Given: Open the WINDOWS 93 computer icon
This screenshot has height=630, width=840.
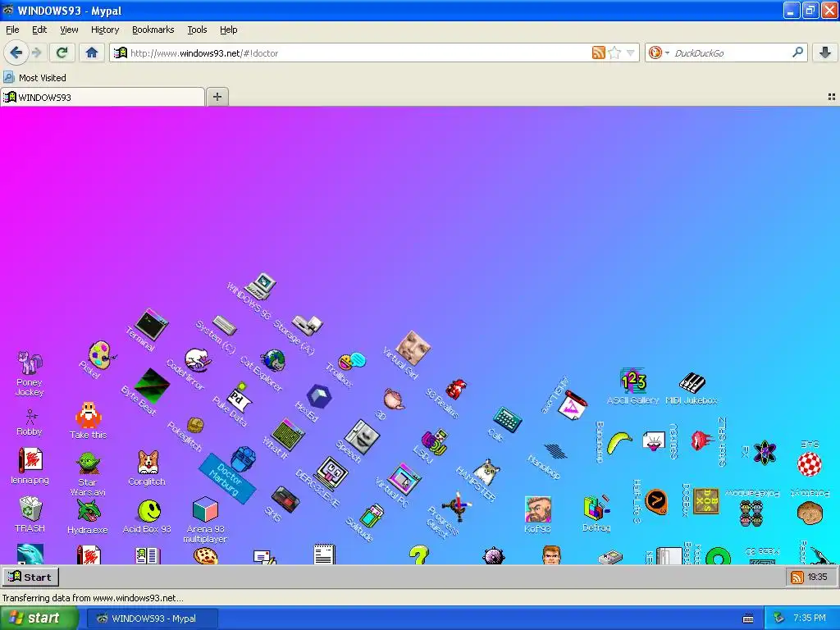Looking at the screenshot, I should click(261, 285).
